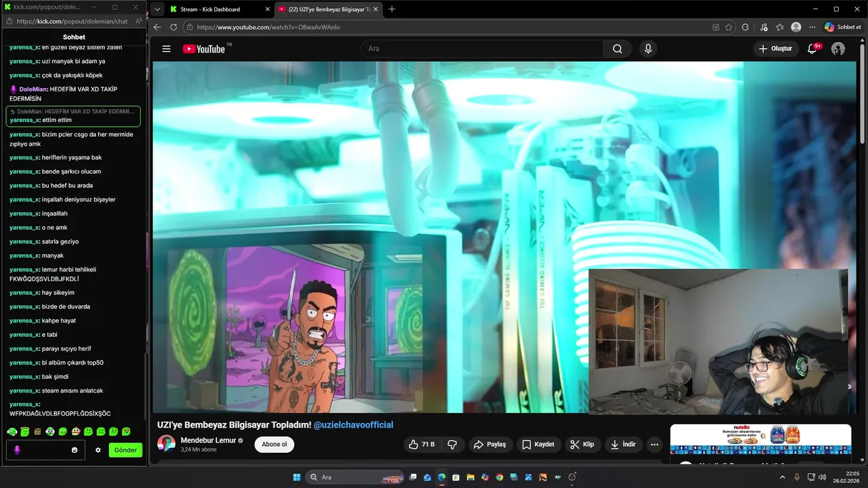Image resolution: width=868 pixels, height=488 pixels.
Task: Open the app grid icon in address bar
Action: point(716,27)
